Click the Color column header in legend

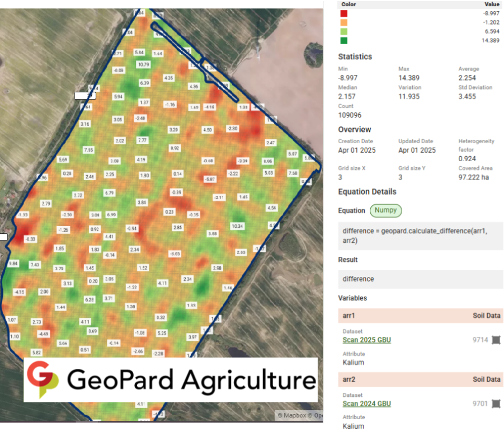348,4
